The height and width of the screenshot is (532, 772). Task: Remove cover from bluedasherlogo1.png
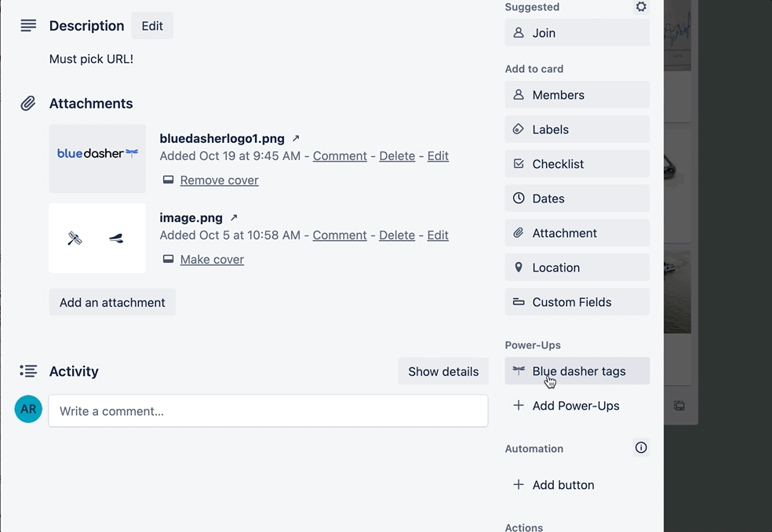(x=219, y=180)
